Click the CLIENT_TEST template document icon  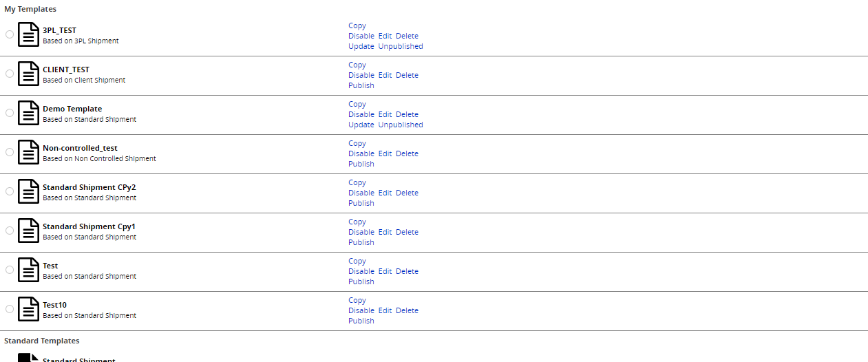point(28,74)
